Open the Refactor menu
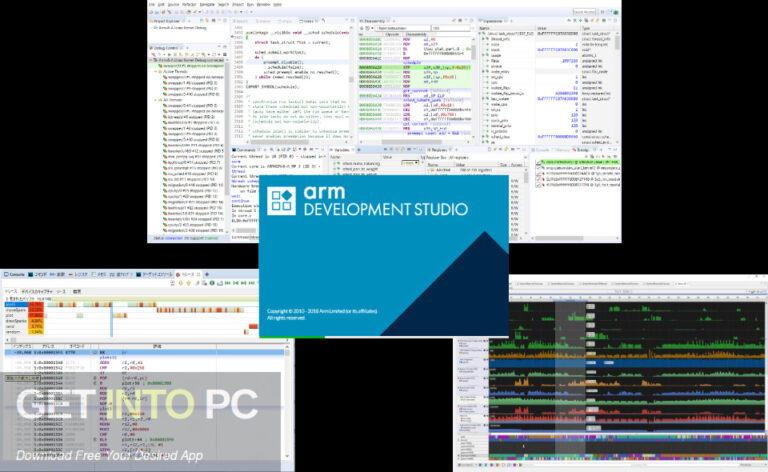This screenshot has width=768, height=472. tap(190, 4)
